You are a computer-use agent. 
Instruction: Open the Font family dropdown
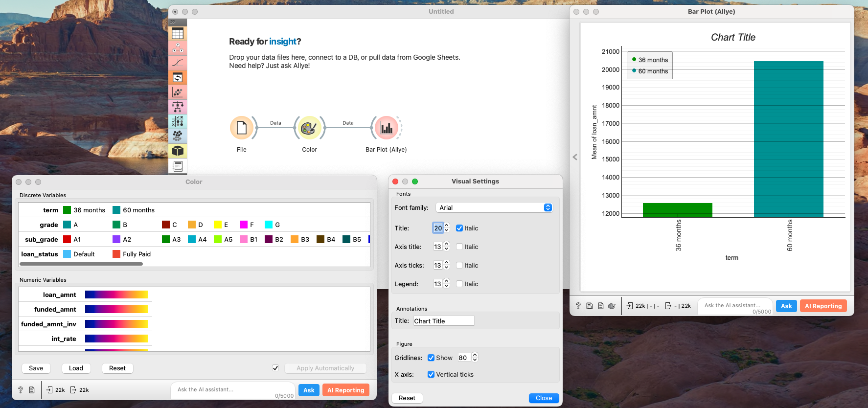[494, 207]
